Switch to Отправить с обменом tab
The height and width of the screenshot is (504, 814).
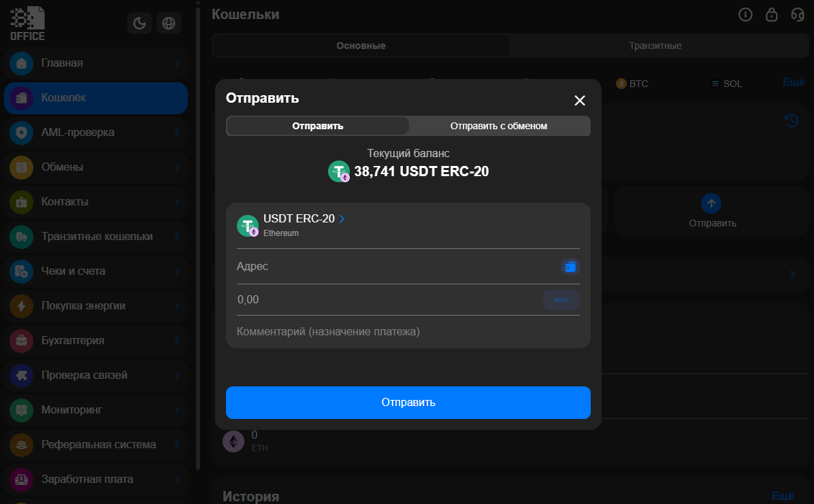[498, 126]
